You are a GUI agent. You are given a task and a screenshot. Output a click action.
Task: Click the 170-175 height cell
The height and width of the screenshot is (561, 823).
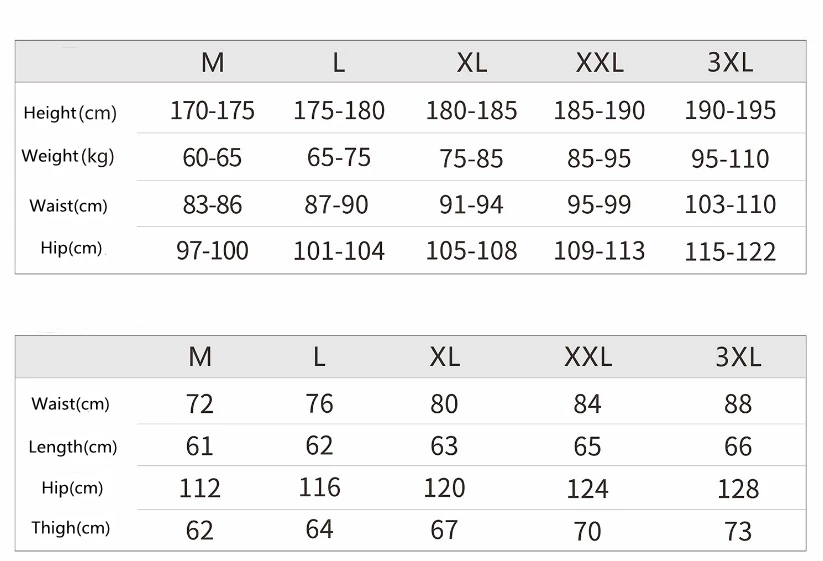(x=212, y=111)
